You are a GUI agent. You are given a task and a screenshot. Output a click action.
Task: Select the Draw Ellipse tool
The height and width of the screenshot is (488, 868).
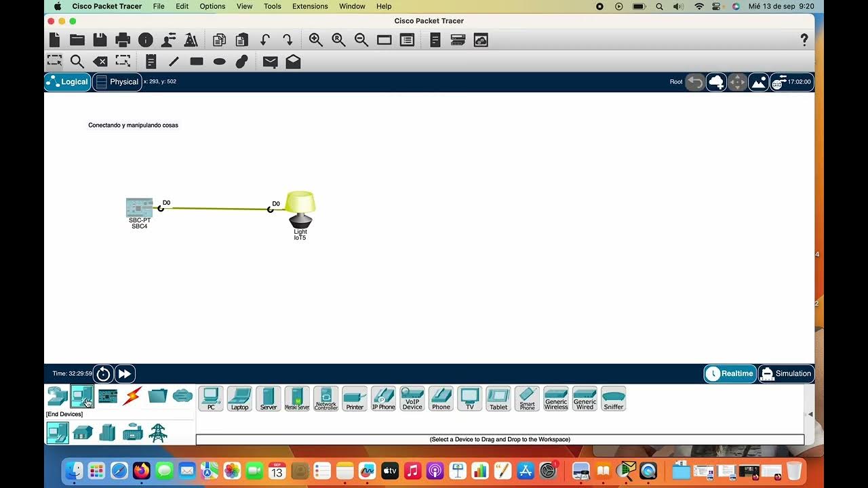click(219, 62)
